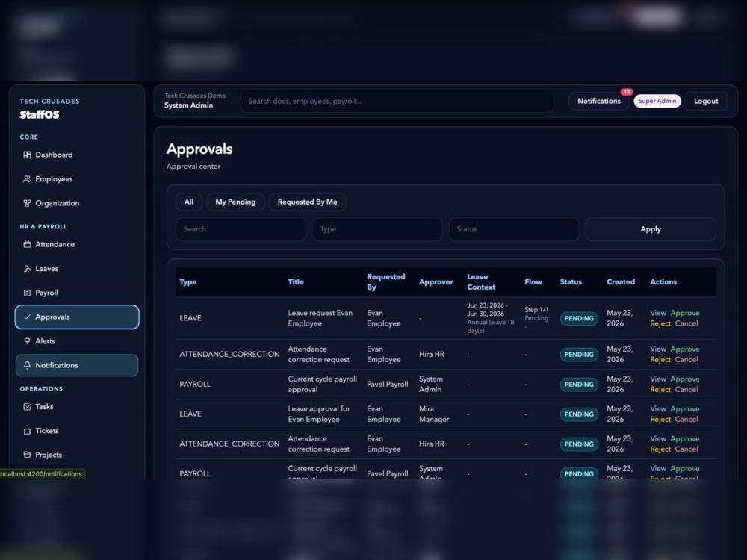Open the Tasks section
The image size is (747, 560).
pyautogui.click(x=77, y=407)
